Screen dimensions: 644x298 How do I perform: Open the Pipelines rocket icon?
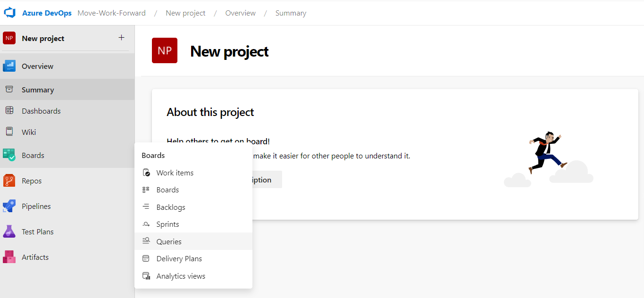pos(9,206)
